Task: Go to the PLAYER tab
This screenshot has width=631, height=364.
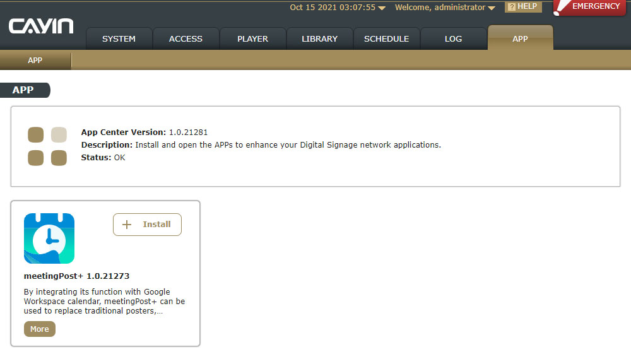Action: [252, 38]
